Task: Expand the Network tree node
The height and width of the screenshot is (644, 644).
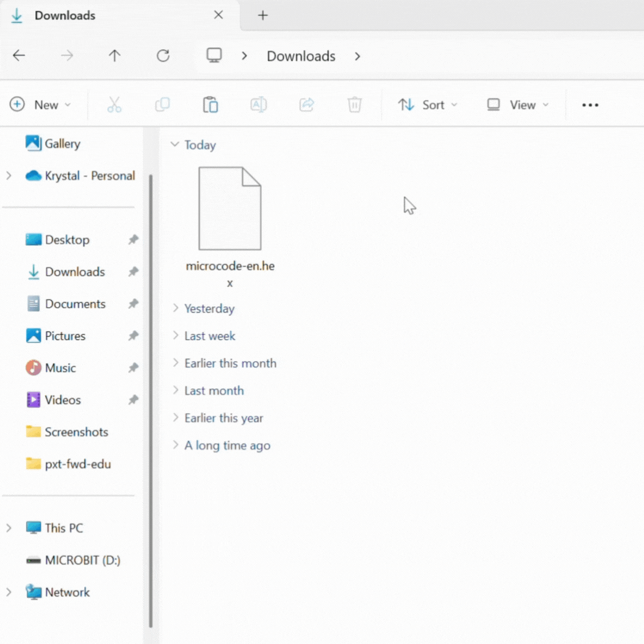Action: 8,592
